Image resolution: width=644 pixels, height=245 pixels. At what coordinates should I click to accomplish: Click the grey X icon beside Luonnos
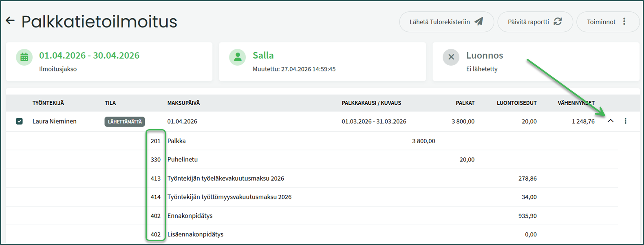coord(451,57)
